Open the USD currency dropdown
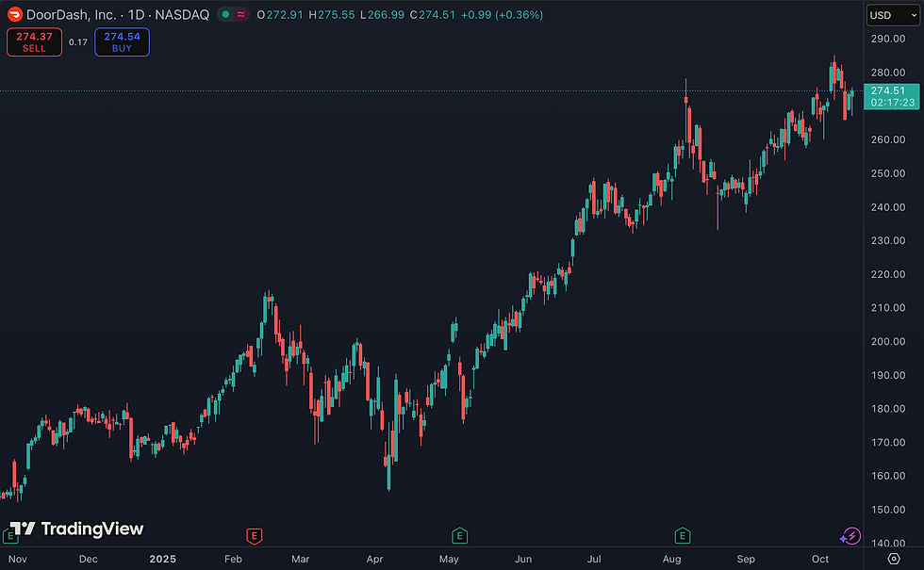The height and width of the screenshot is (570, 924). pos(893,15)
